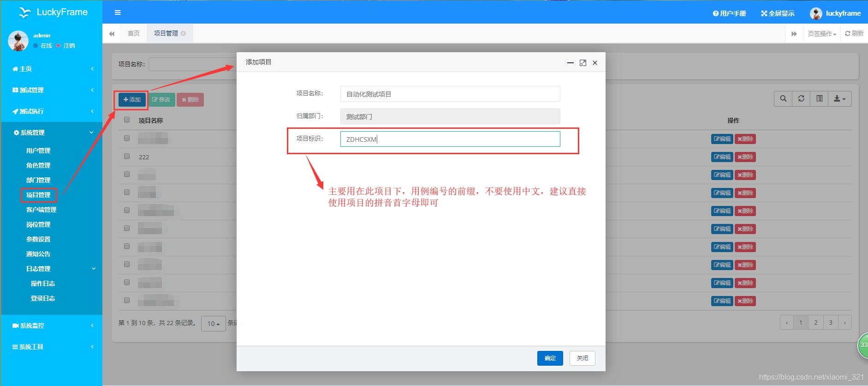
Task: Expand the 系统工具 sidebar menu
Action: click(52, 347)
